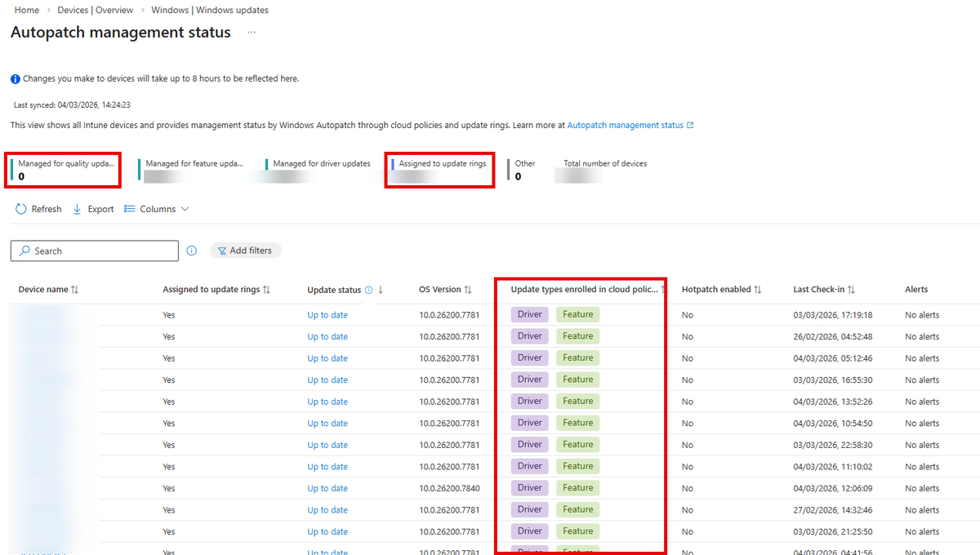The width and height of the screenshot is (980, 555).
Task: Open the Columns chooser
Action: click(157, 209)
